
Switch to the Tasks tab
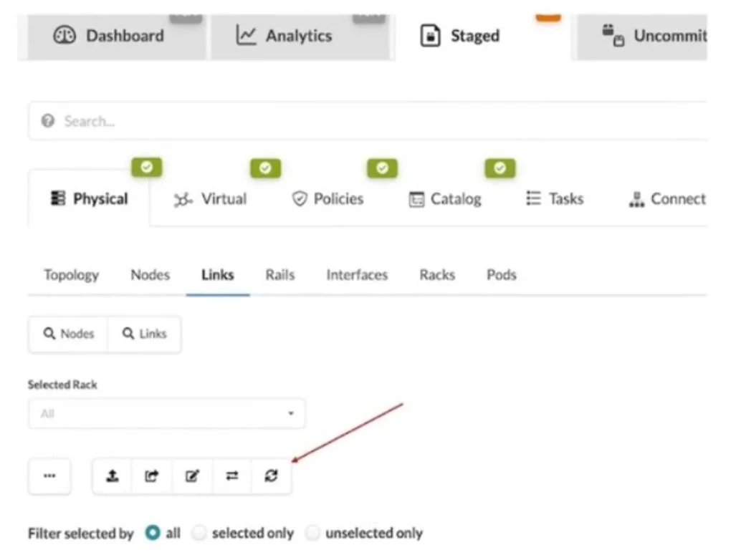tap(555, 199)
